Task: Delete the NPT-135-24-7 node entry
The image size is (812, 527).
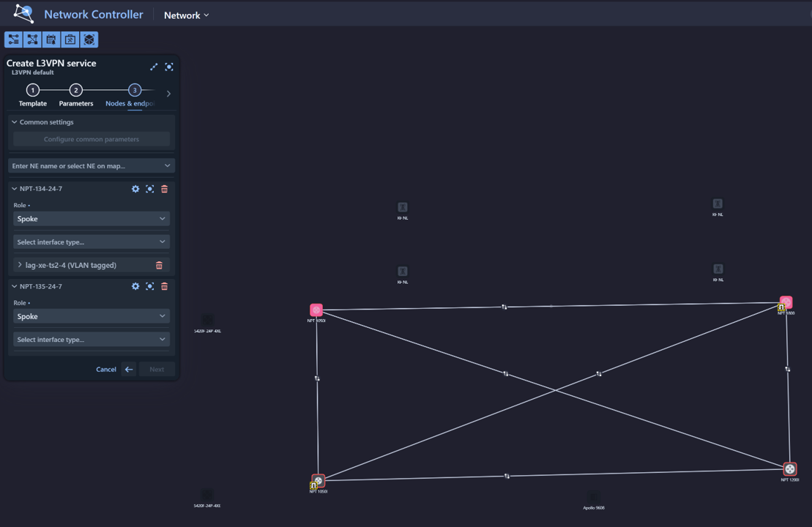Action: pyautogui.click(x=164, y=286)
